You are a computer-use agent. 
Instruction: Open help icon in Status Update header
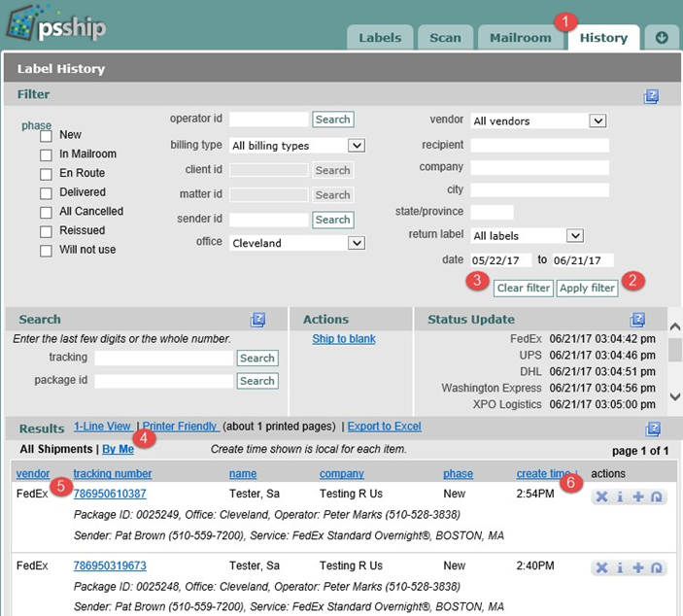pyautogui.click(x=637, y=320)
